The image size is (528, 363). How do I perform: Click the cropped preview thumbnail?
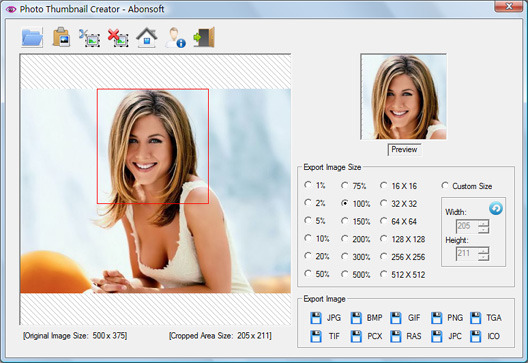tap(404, 97)
